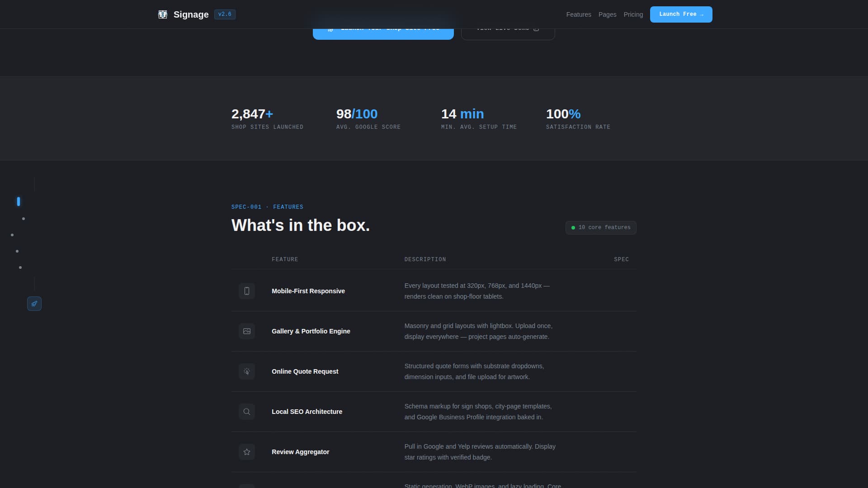Click the '100%' satisfaction rate stat

563,114
